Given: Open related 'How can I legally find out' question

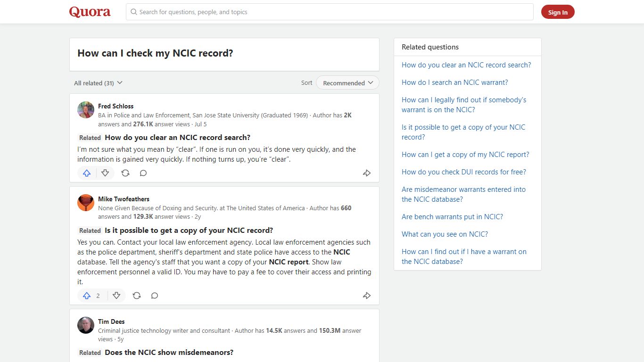Looking at the screenshot, I should (464, 105).
